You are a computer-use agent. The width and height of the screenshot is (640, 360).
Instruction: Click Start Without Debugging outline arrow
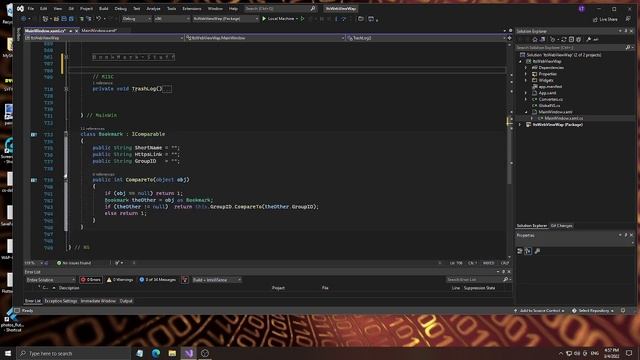[x=302, y=19]
